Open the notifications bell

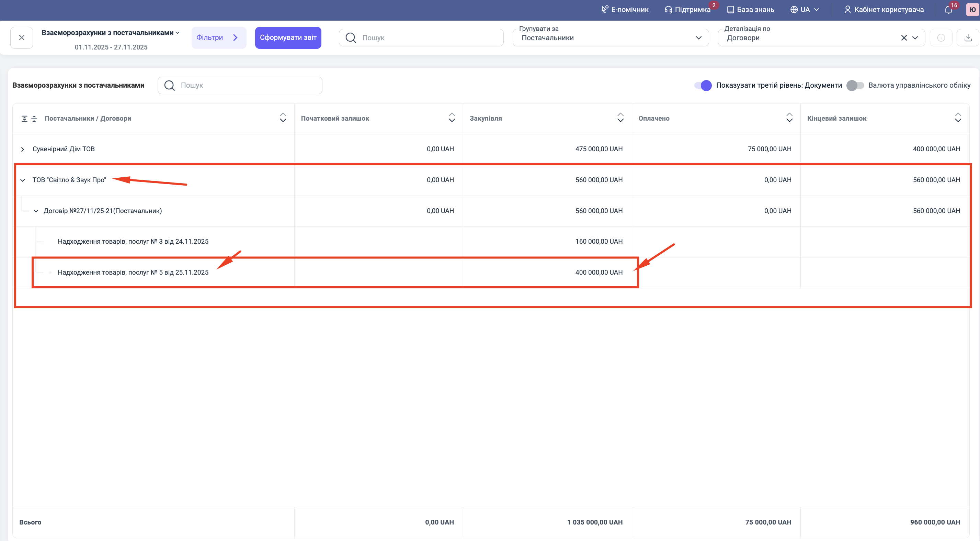tap(948, 10)
